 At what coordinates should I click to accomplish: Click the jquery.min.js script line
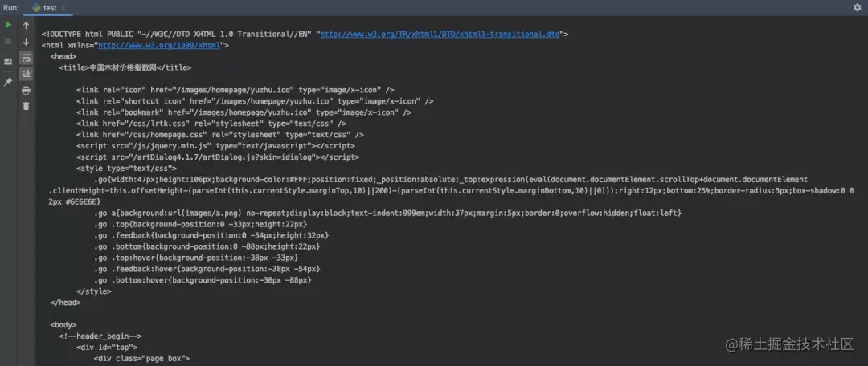[x=216, y=146]
